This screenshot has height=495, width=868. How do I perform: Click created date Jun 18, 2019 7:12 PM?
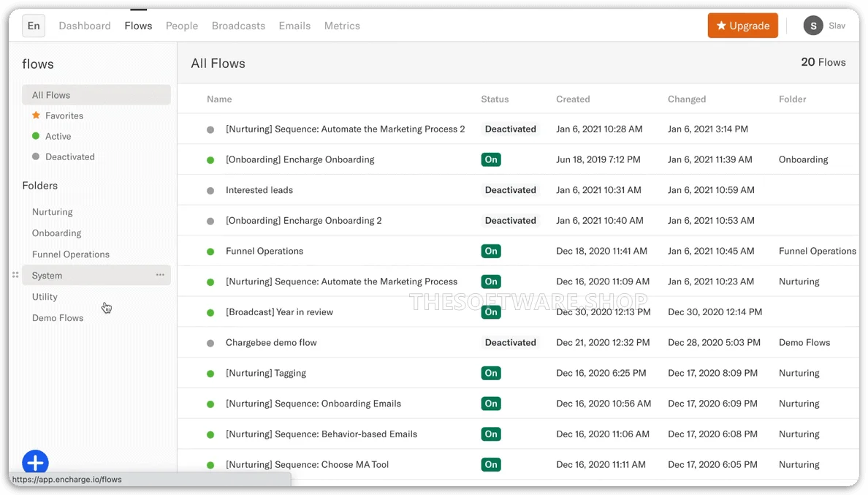[598, 159]
